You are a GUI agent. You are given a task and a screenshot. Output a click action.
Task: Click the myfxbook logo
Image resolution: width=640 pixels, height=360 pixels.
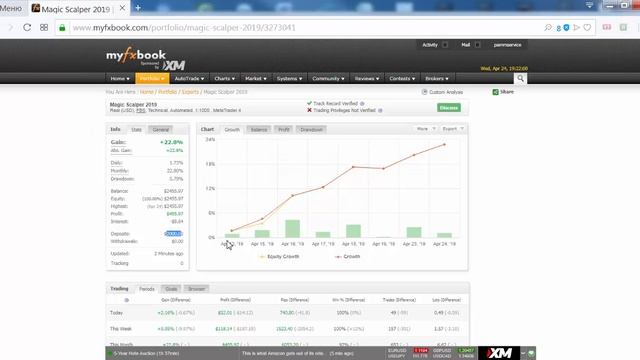pyautogui.click(x=136, y=55)
